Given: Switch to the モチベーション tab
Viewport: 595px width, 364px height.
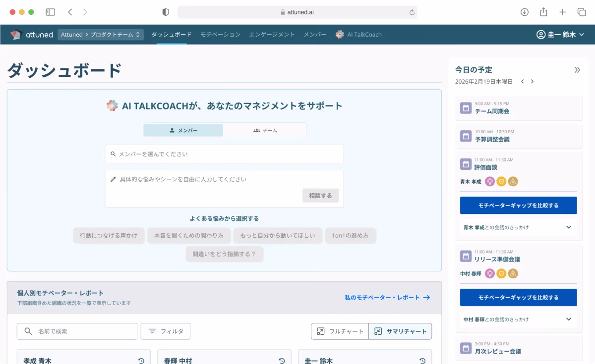Looking at the screenshot, I should [220, 34].
